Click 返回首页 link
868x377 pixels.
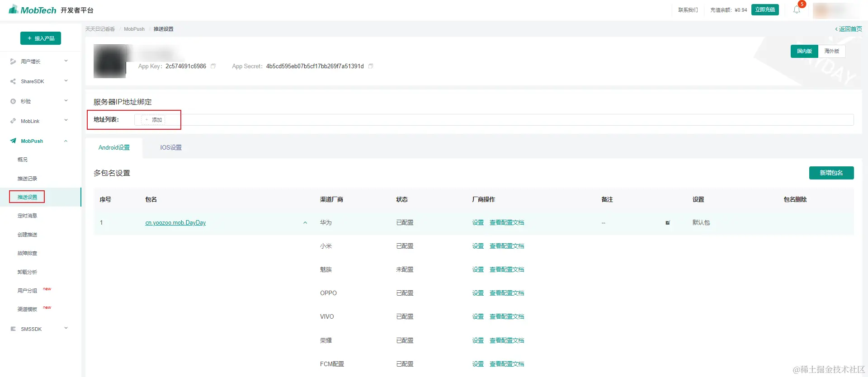pos(849,29)
